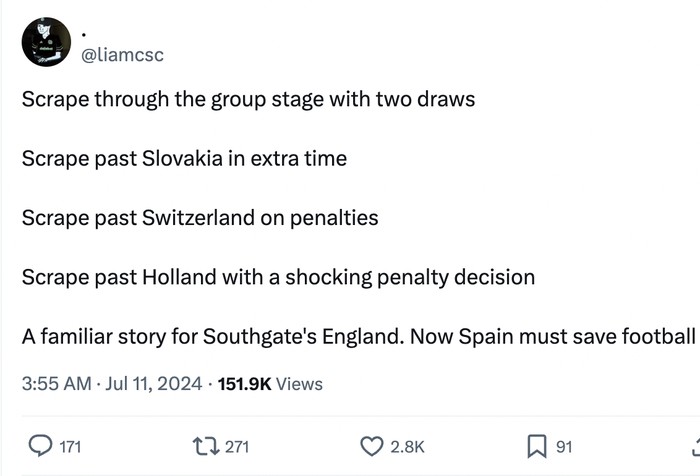Click the 271 reposts count
The height and width of the screenshot is (476, 700).
[x=237, y=447]
